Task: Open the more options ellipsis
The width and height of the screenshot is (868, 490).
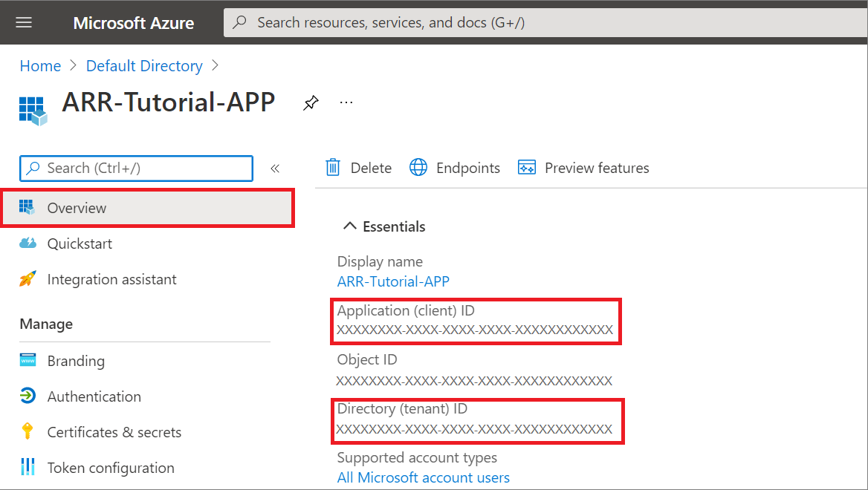Action: tap(346, 102)
